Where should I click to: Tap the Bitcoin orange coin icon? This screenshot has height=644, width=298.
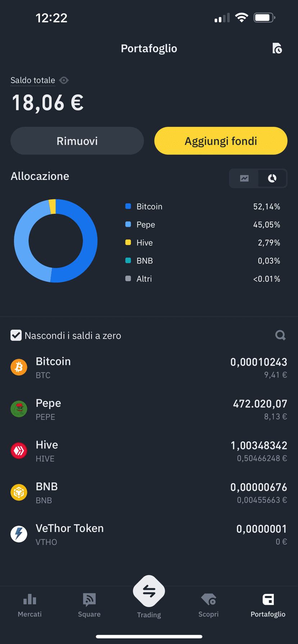coord(19,367)
